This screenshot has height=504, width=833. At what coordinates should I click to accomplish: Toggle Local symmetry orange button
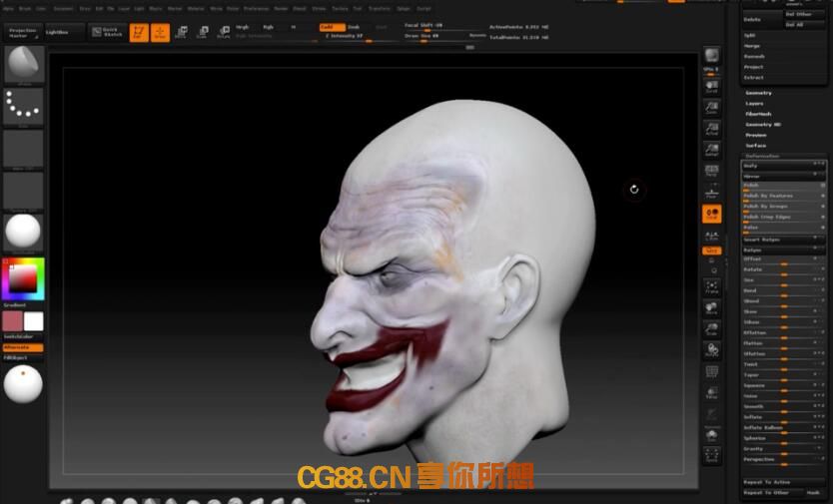pos(711,214)
